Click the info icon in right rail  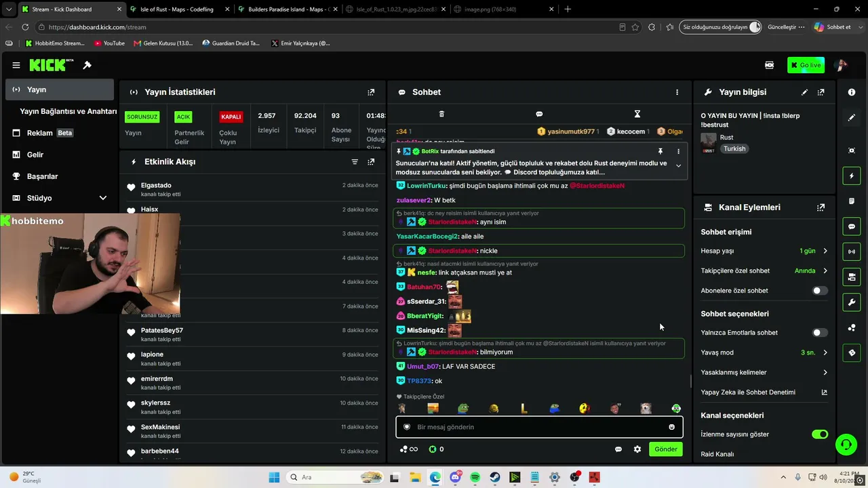coord(852,92)
